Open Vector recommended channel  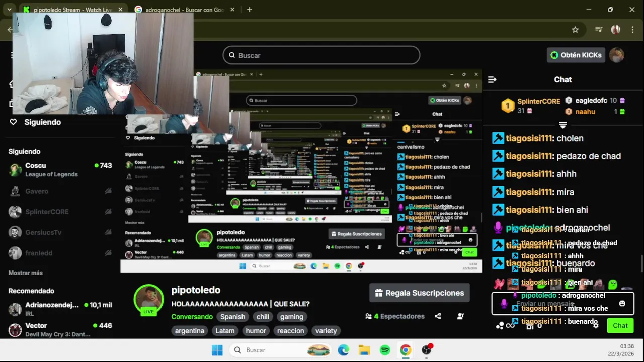[x=59, y=329]
